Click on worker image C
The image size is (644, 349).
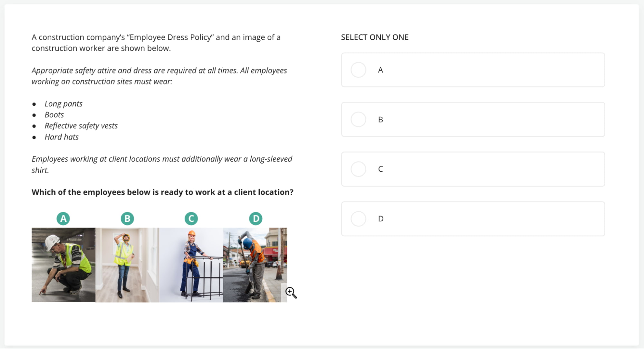(191, 262)
